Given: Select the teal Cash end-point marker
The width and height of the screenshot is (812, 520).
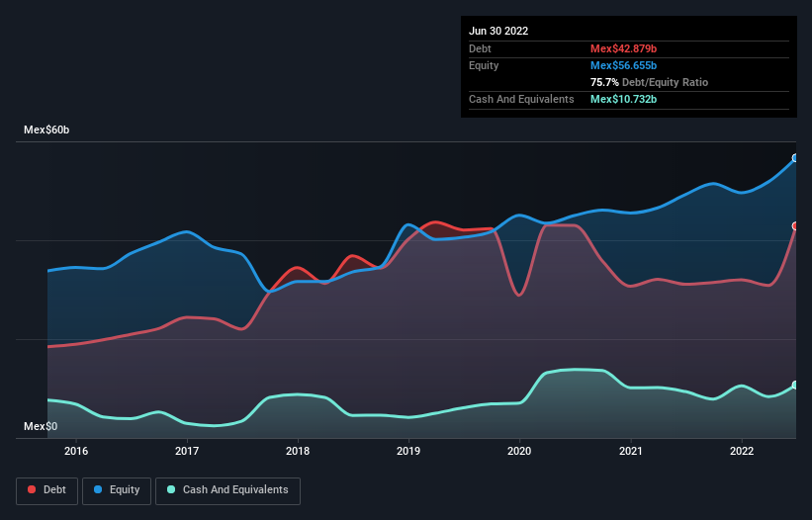Looking at the screenshot, I should coord(795,385).
